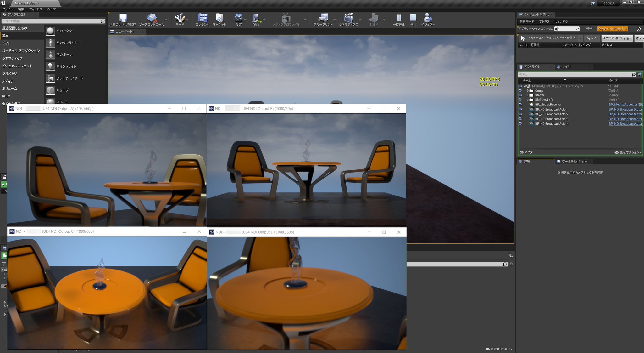Hide BP_Media_Receiver with its eye icon
The height and width of the screenshot is (353, 644).
tap(520, 105)
